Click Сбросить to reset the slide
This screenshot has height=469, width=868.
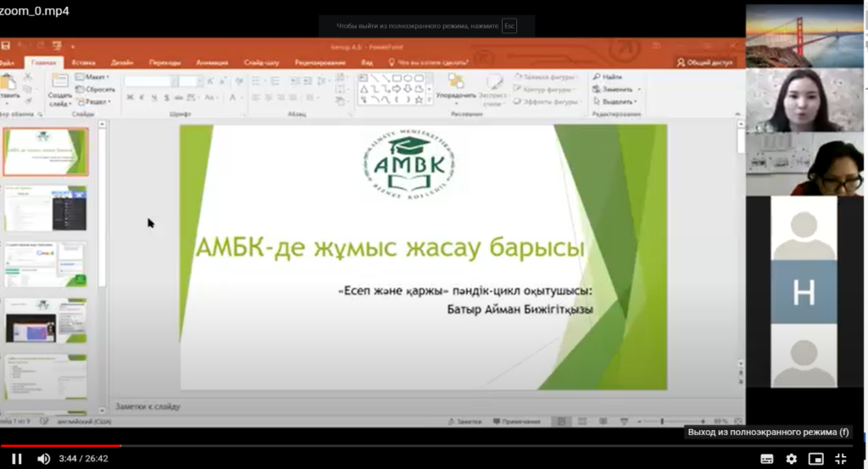click(97, 89)
